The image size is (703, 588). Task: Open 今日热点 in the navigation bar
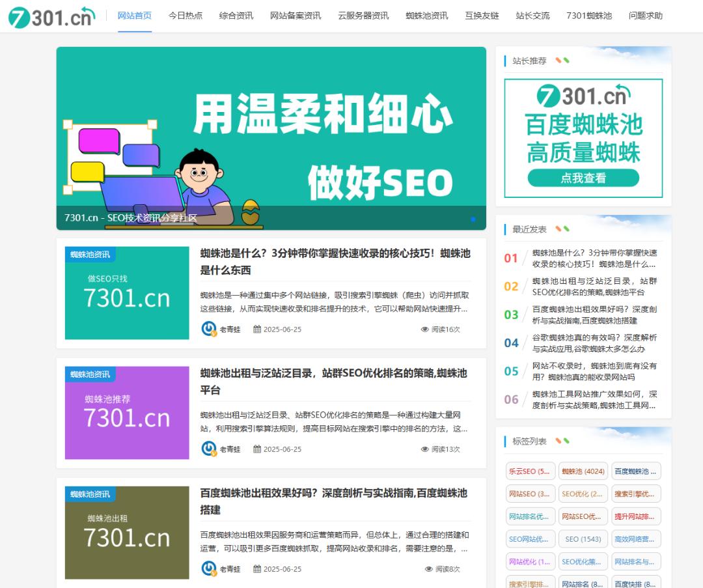(x=185, y=16)
